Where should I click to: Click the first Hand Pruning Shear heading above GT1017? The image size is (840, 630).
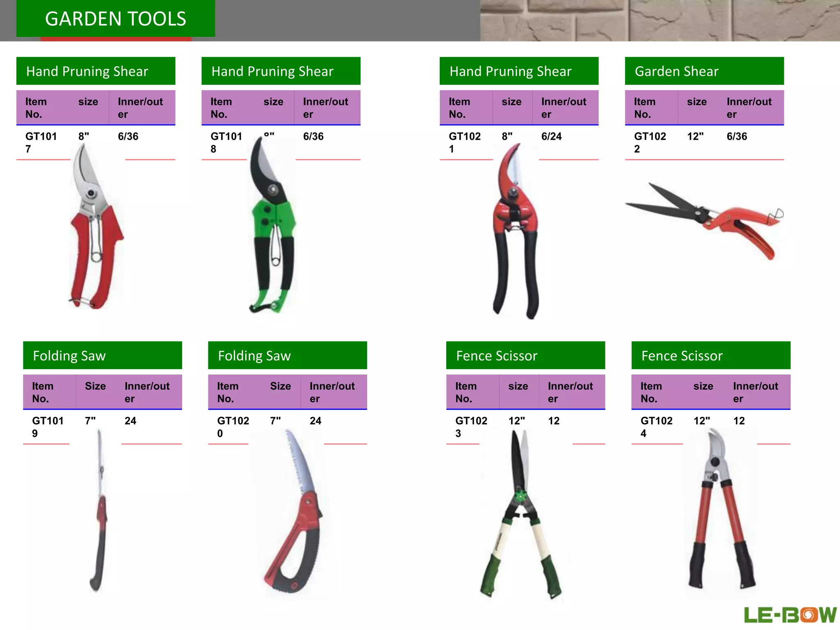click(x=96, y=71)
